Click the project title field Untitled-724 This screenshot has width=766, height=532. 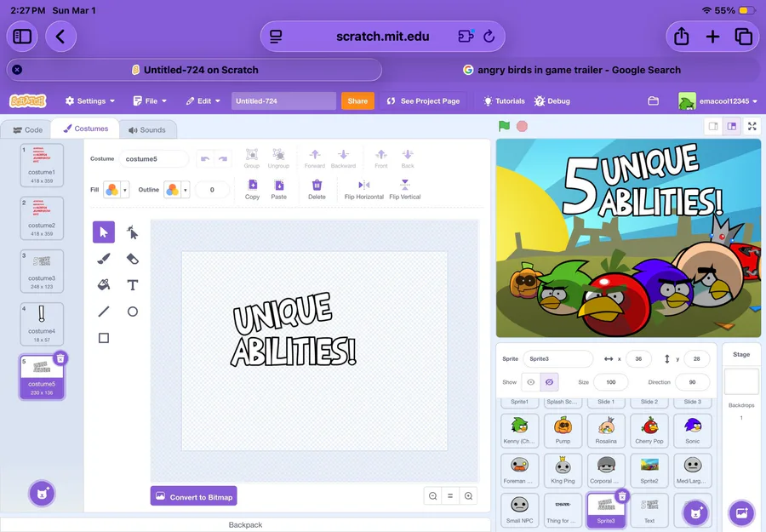tap(283, 101)
